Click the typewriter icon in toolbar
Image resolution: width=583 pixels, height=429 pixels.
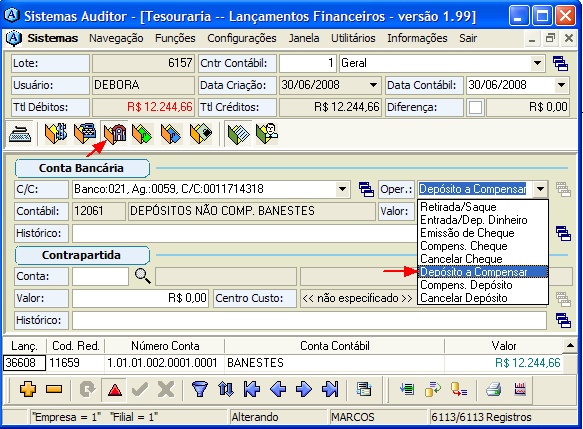[x=20, y=134]
